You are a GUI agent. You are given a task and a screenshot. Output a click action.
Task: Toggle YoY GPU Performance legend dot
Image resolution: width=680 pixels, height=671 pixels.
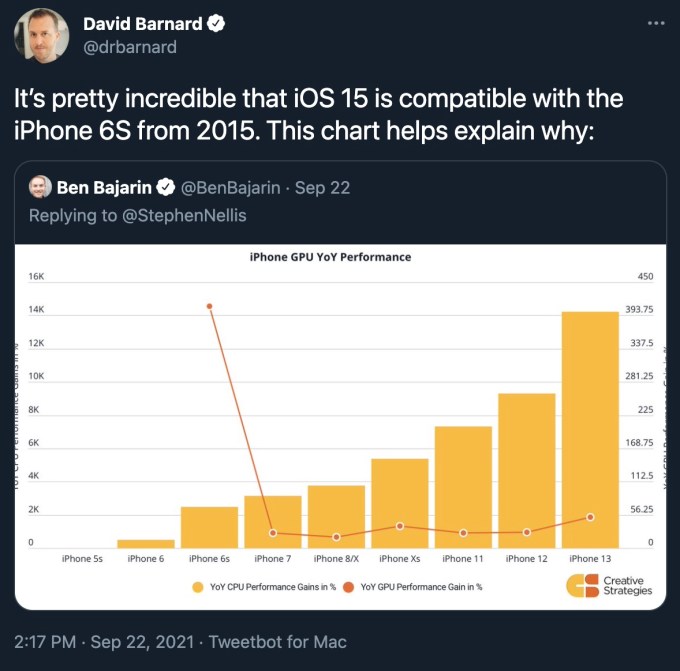pos(348,587)
